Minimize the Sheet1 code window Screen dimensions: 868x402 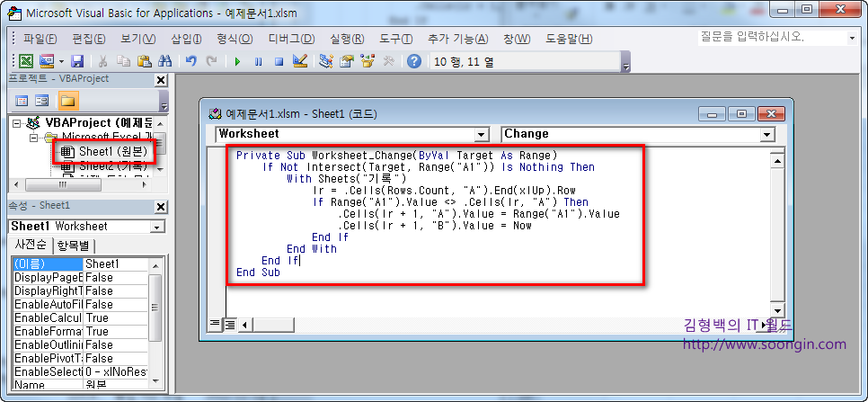point(713,113)
